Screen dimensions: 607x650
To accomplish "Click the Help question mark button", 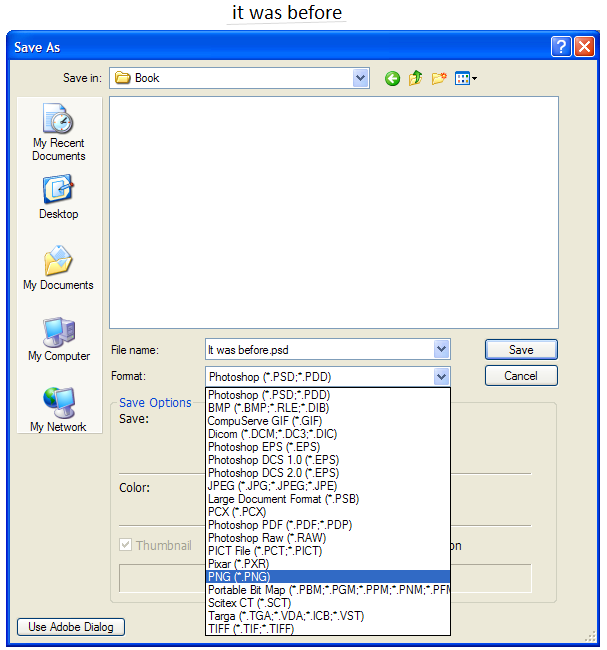I will tap(561, 46).
